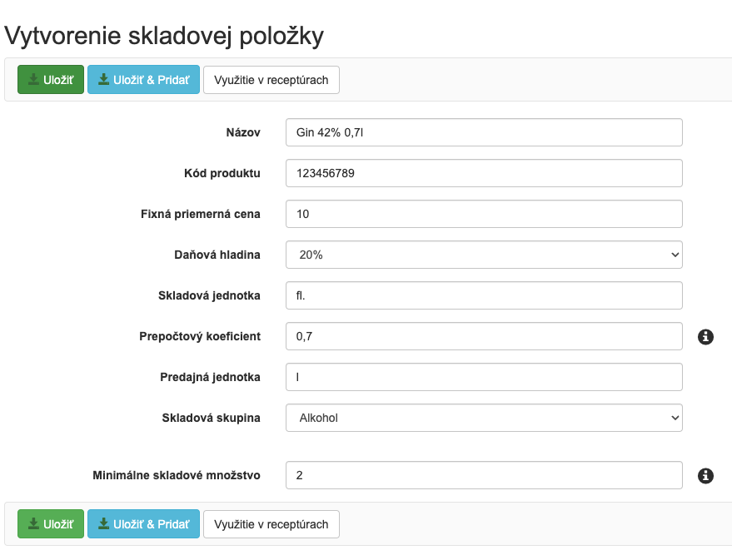Screen dimensions: 732x560
Task: Select the Fixná priemerná cena field
Action: [484, 214]
